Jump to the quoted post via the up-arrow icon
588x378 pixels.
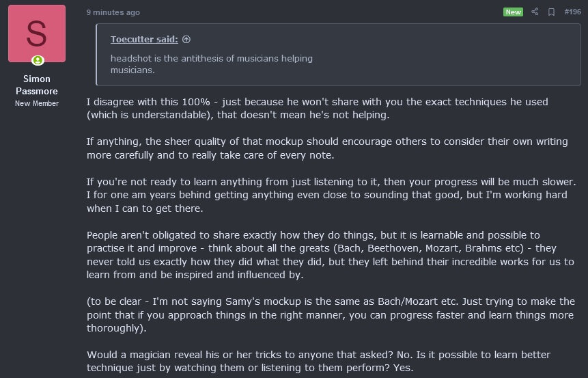pos(186,40)
